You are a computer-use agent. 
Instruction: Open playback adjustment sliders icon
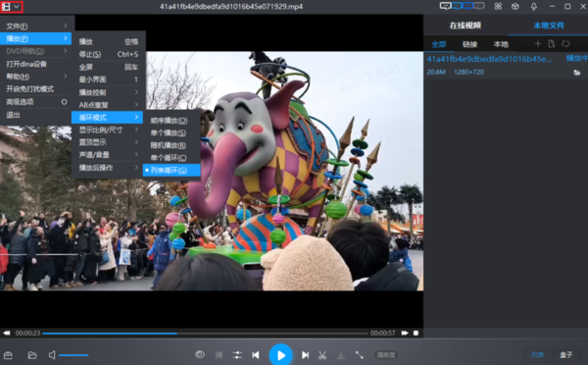(x=237, y=355)
